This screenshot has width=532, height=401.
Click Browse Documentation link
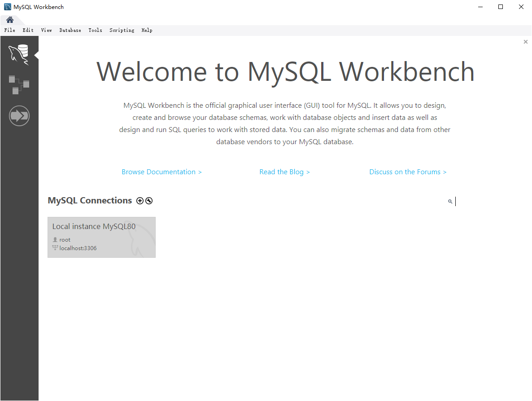[x=161, y=172]
